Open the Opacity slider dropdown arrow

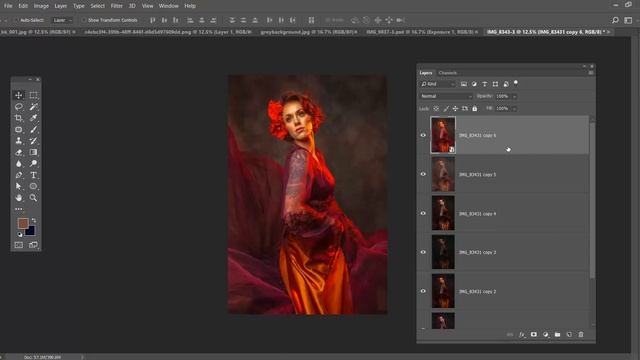point(514,96)
